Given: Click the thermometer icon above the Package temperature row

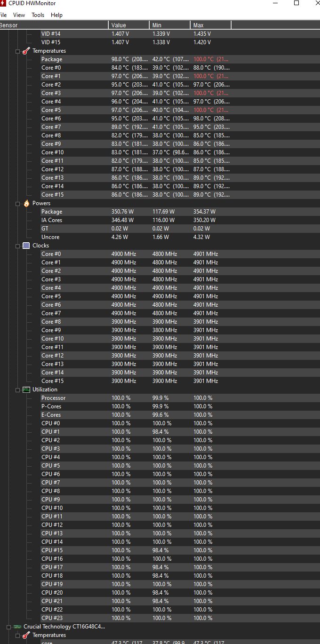Looking at the screenshot, I should pos(26,51).
